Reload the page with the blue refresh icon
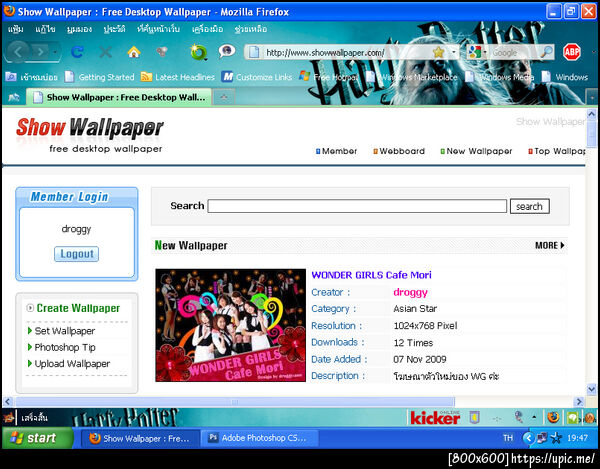This screenshot has width=600, height=469. (x=77, y=52)
